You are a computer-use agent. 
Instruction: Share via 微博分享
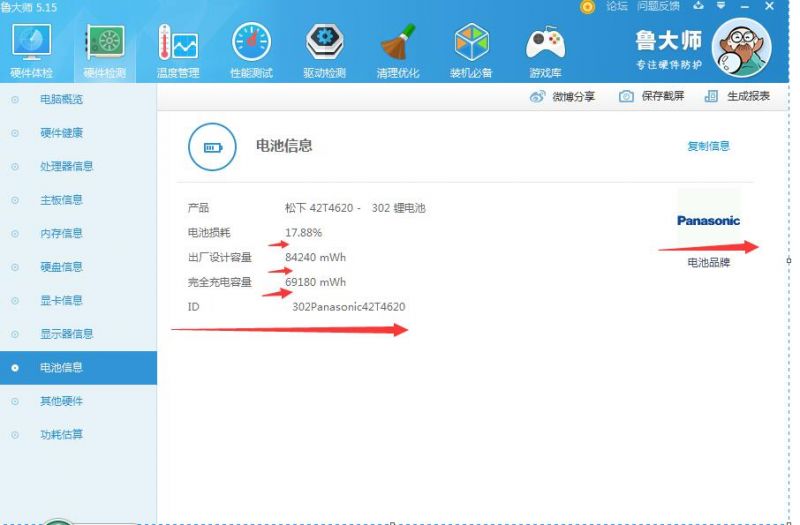click(x=562, y=96)
